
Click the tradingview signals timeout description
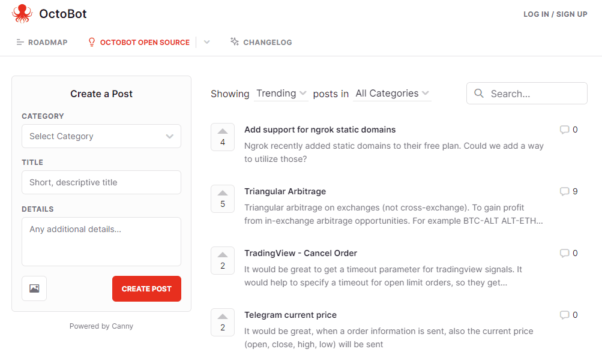(383, 276)
